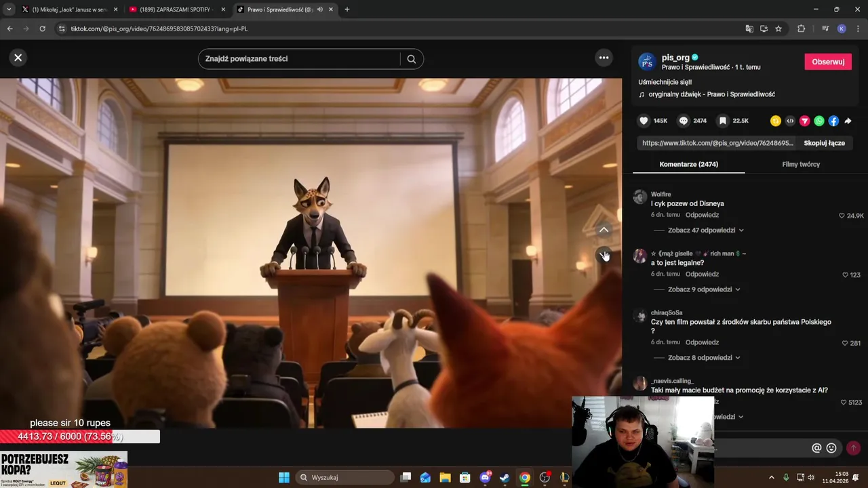Open the media control playlist icon

[825, 28]
